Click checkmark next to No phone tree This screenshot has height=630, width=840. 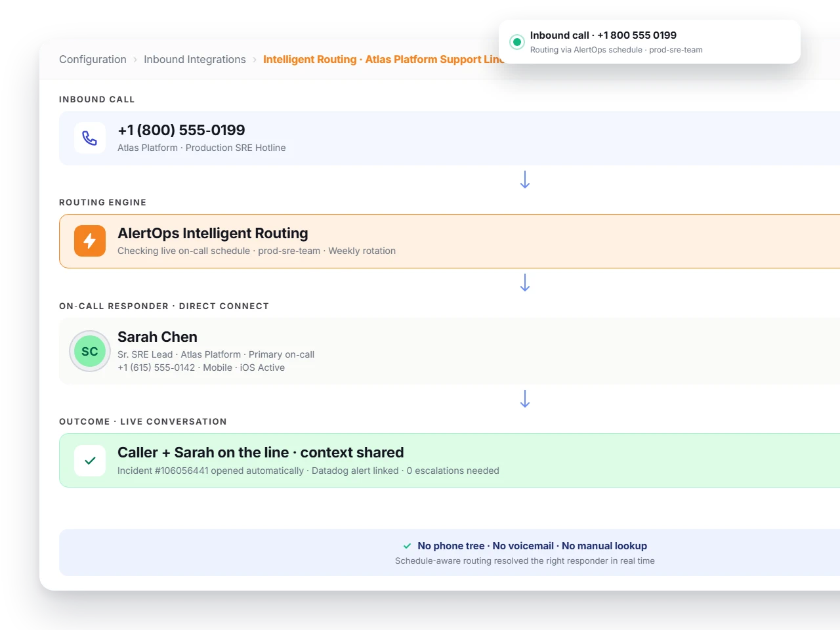click(408, 546)
